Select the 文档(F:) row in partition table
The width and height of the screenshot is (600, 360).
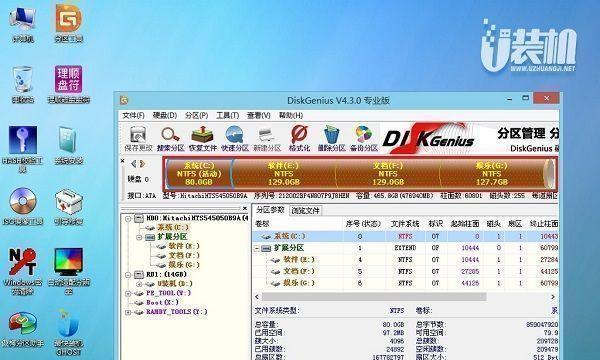coord(405,271)
